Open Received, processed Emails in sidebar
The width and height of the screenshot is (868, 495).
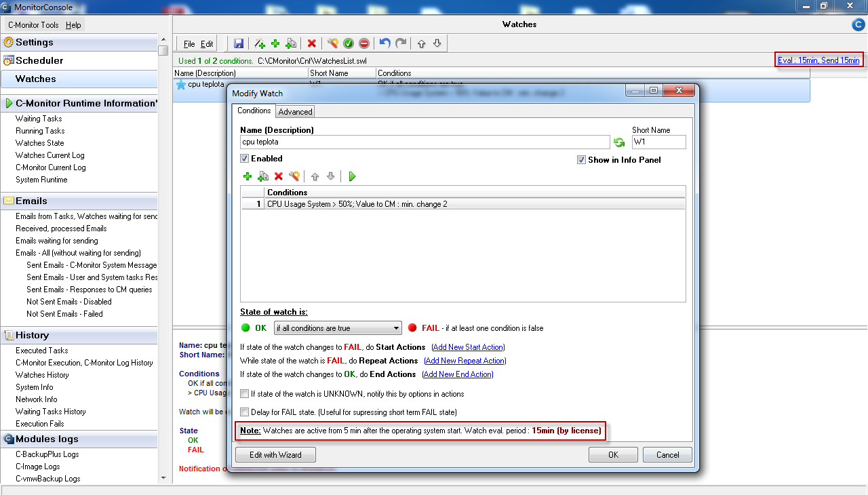(x=61, y=229)
